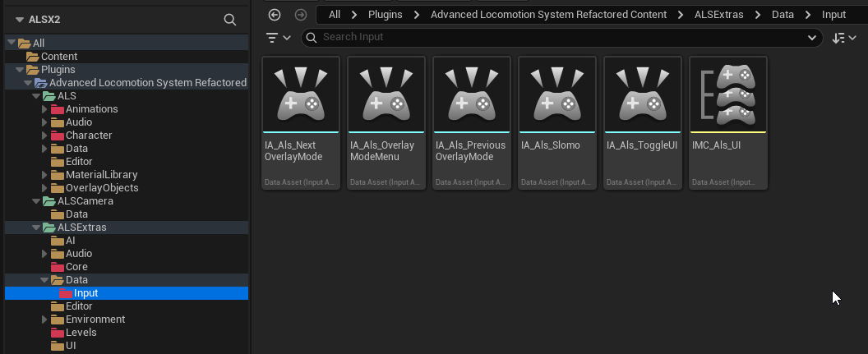Collapse Advanced Locomotion System Refactored folder
868x354 pixels.
28,83
